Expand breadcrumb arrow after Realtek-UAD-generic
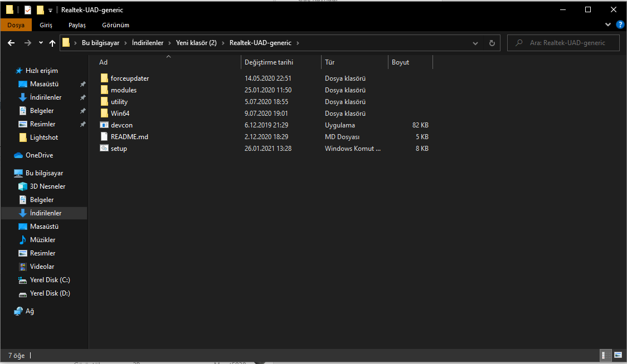 click(298, 43)
